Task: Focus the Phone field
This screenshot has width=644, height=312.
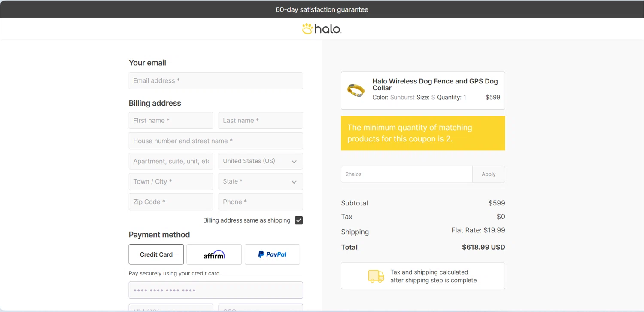Action: (261, 202)
